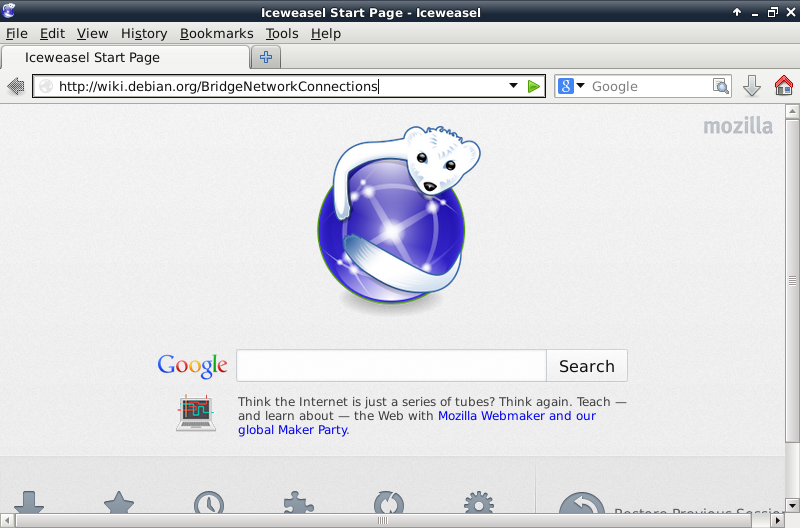Click the Search button next to Google box
Viewport: 800px width, 528px height.
click(x=586, y=366)
